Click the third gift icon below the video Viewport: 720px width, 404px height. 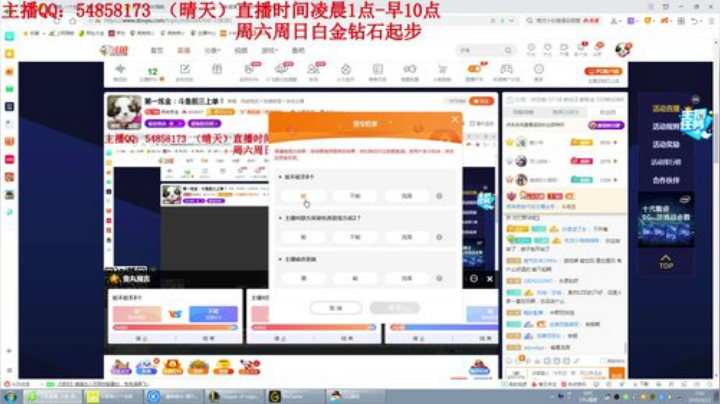coord(173,367)
